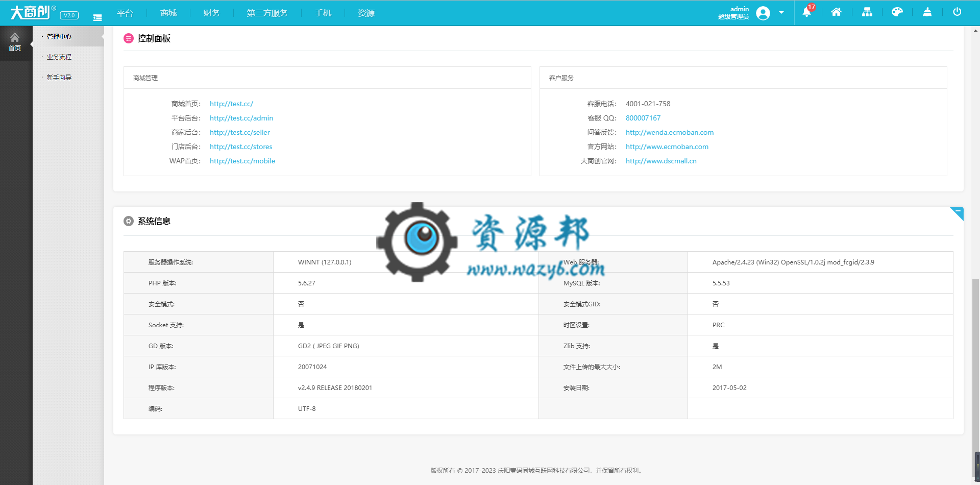Click the 客户服务 panel heading
The height and width of the screenshot is (485, 980).
pos(561,78)
